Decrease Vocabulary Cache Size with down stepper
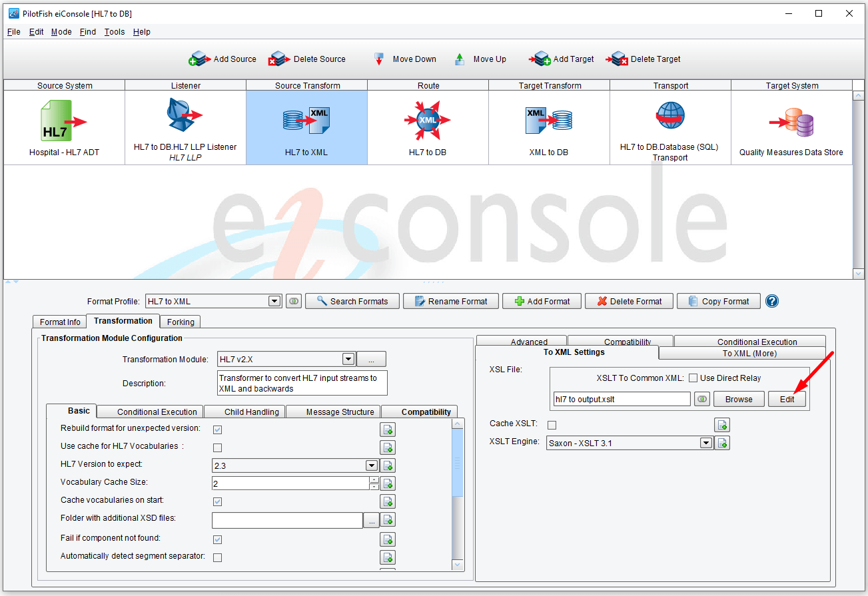The width and height of the screenshot is (868, 596). pos(374,487)
